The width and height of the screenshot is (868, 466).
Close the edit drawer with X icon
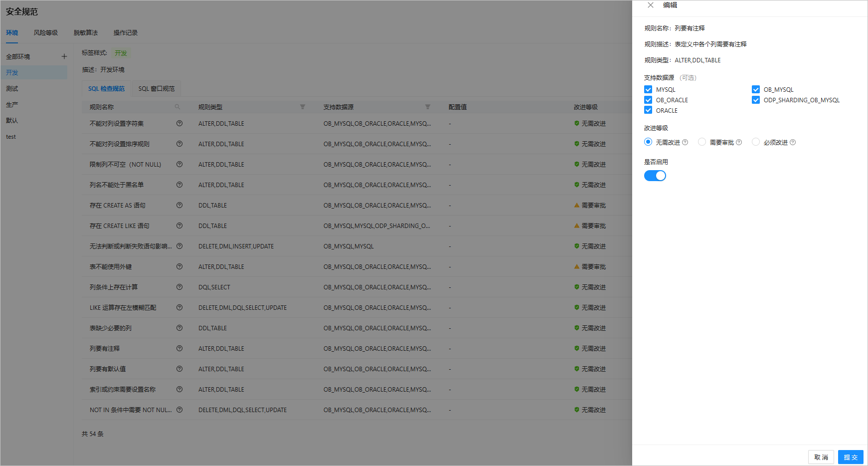tap(651, 5)
